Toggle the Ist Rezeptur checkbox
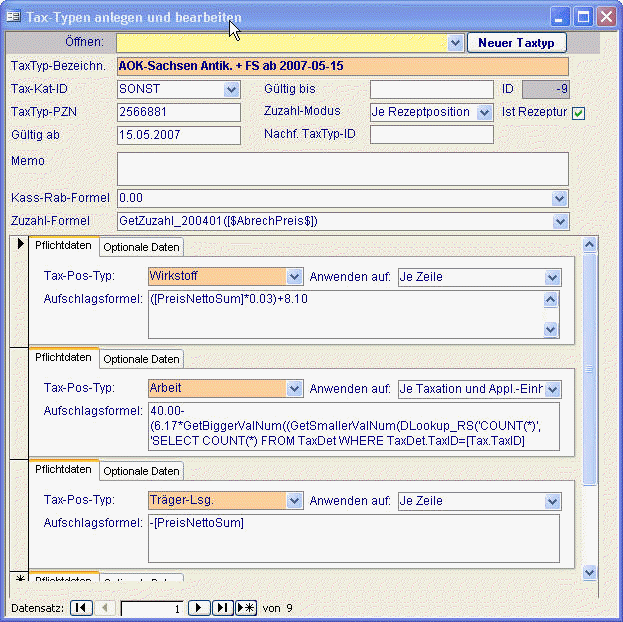Image resolution: width=623 pixels, height=622 pixels. [x=578, y=113]
